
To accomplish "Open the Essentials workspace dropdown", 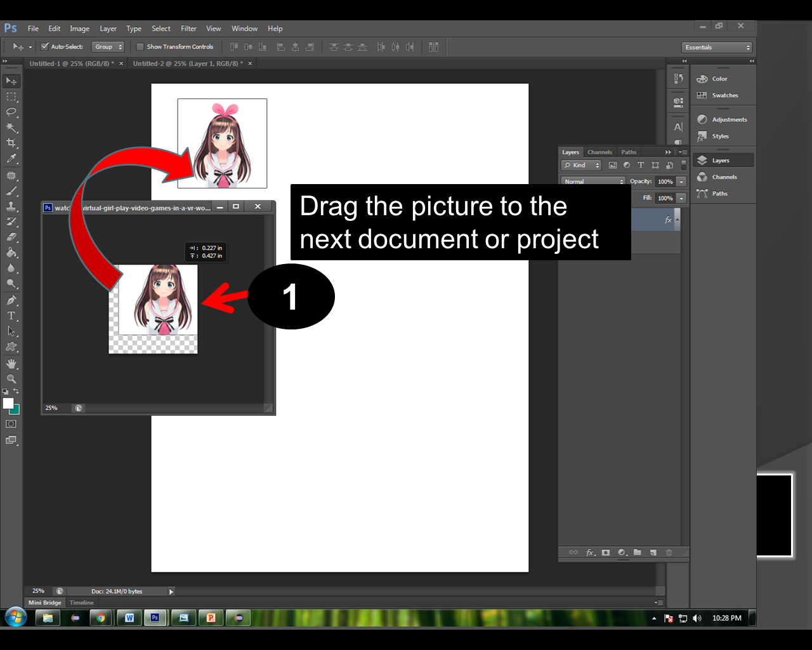I will tap(717, 47).
